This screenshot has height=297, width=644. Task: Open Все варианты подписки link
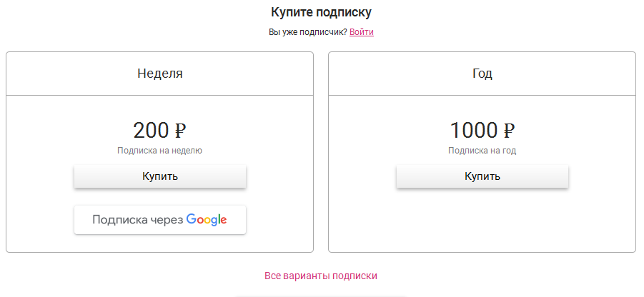tap(321, 276)
